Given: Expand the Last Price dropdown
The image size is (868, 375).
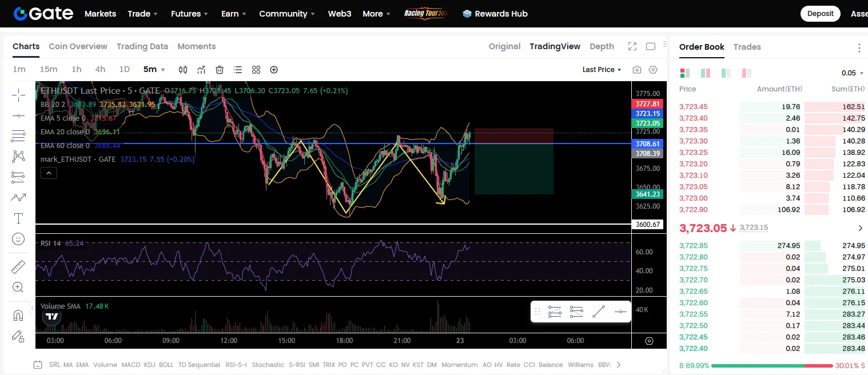Looking at the screenshot, I should 602,70.
